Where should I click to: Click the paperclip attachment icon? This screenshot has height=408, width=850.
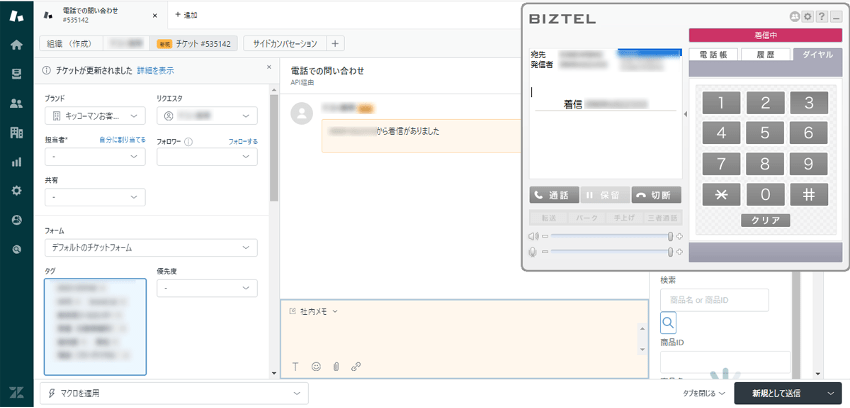coord(336,367)
